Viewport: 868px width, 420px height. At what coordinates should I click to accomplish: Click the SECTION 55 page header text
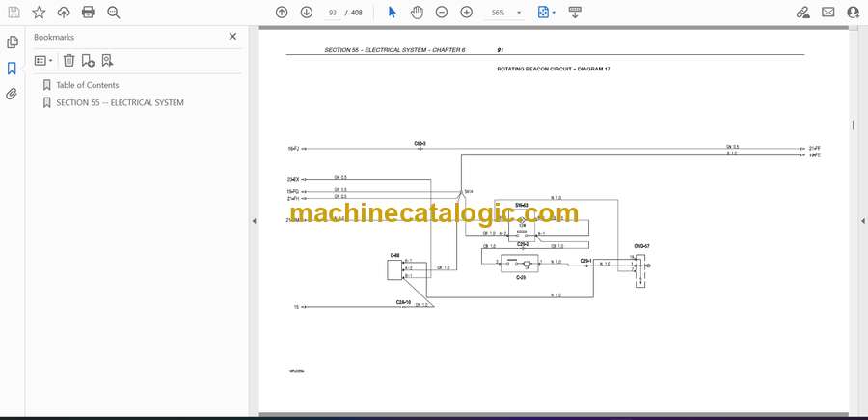point(394,50)
